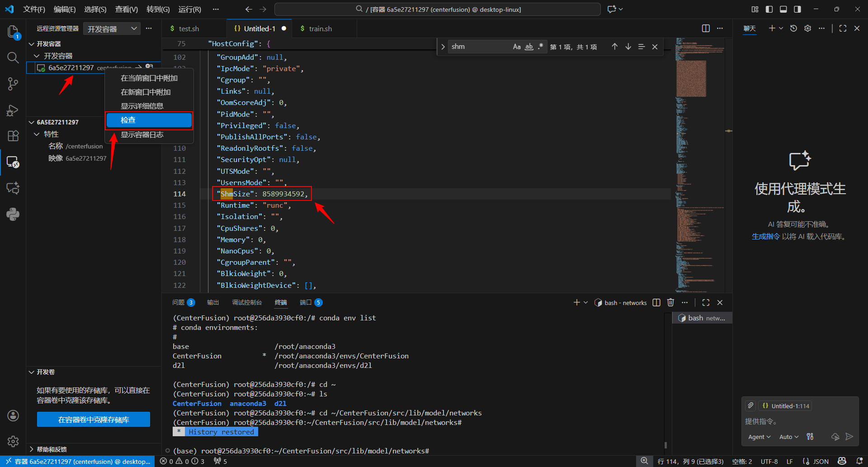Close the find widget
868x467 pixels.
click(655, 47)
